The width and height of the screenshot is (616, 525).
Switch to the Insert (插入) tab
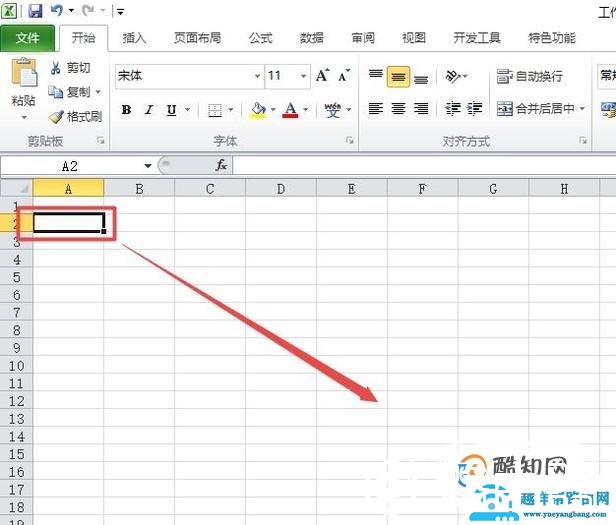(x=134, y=38)
